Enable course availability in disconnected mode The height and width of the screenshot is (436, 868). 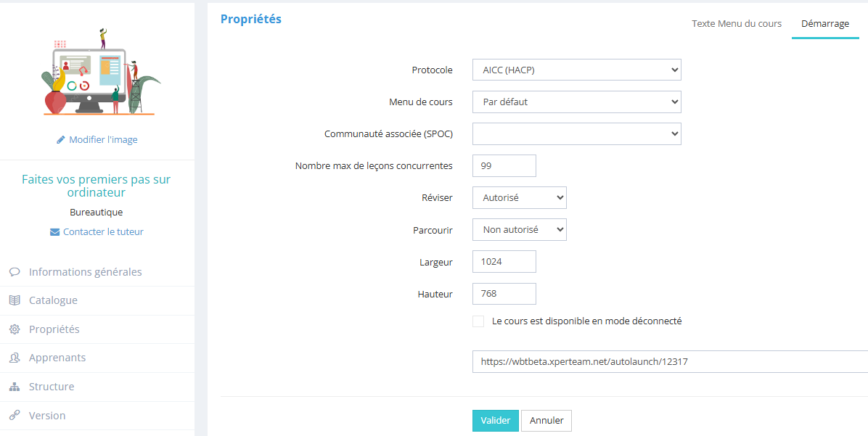coord(478,321)
